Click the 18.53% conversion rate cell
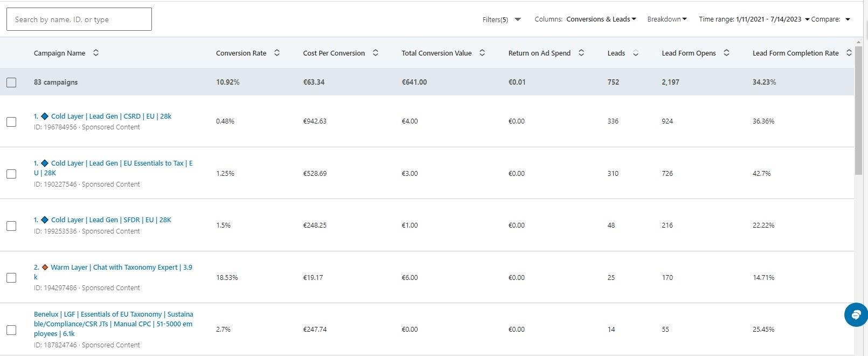 pyautogui.click(x=227, y=278)
